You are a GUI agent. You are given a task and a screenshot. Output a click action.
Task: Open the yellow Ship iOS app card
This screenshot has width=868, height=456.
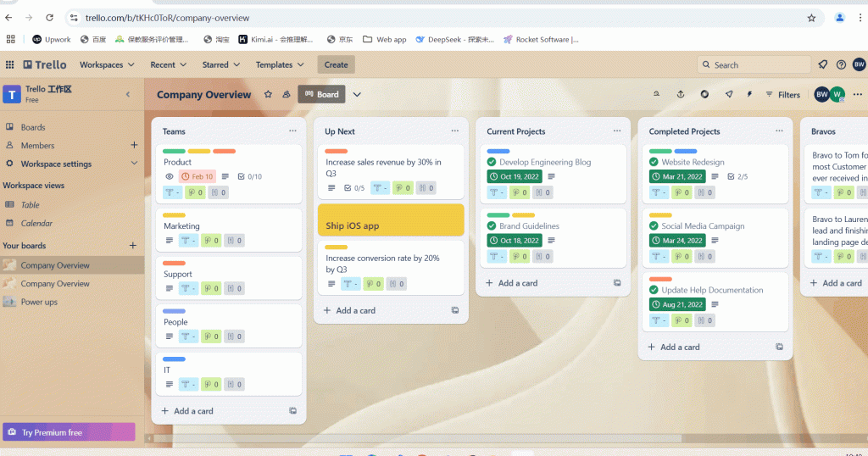391,220
